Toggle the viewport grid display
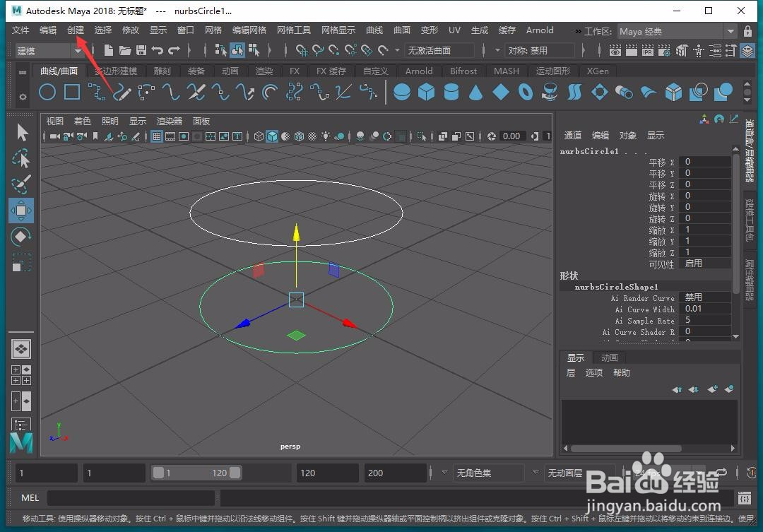This screenshot has height=532, width=763. [x=157, y=136]
